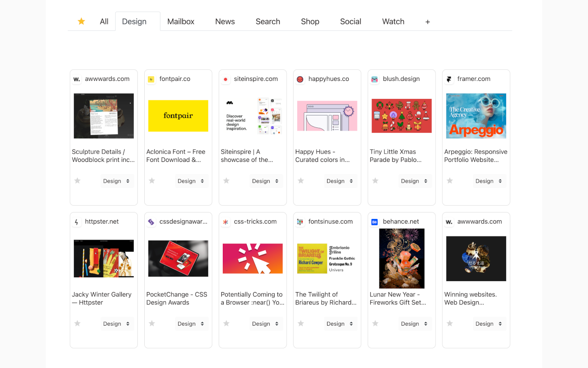Image resolution: width=588 pixels, height=368 pixels.
Task: Open the starred favorites tab
Action: (x=81, y=21)
